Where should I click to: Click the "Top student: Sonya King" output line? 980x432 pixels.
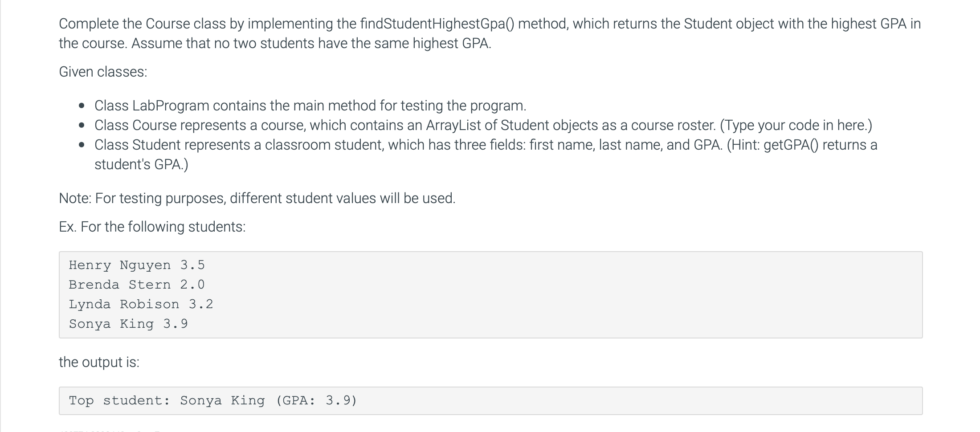tap(167, 400)
